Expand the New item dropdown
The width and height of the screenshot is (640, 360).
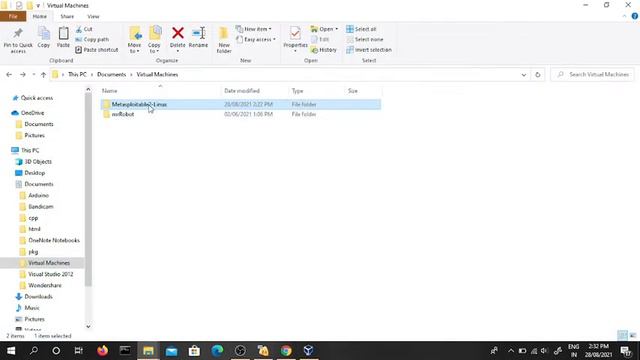coord(253,29)
